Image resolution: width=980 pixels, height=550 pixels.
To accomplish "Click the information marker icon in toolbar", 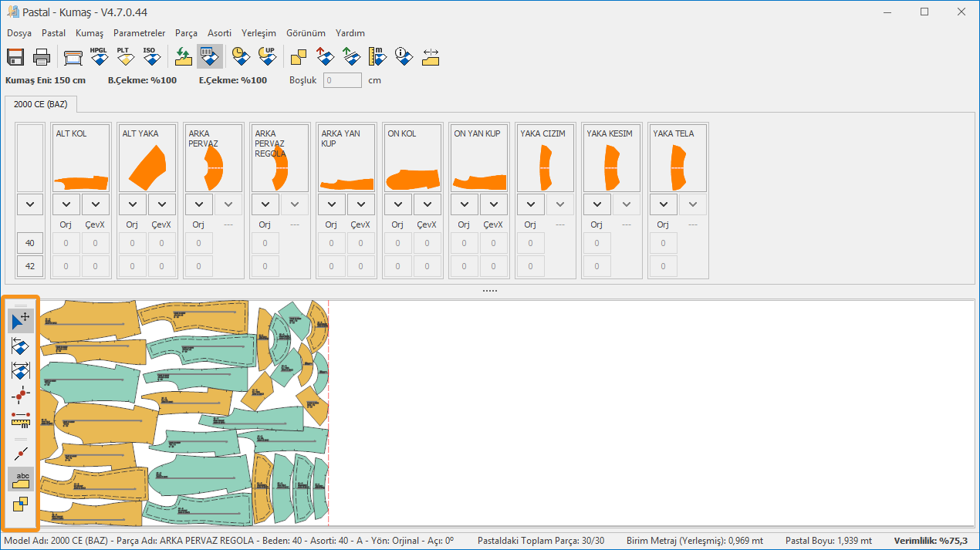I will coord(404,57).
